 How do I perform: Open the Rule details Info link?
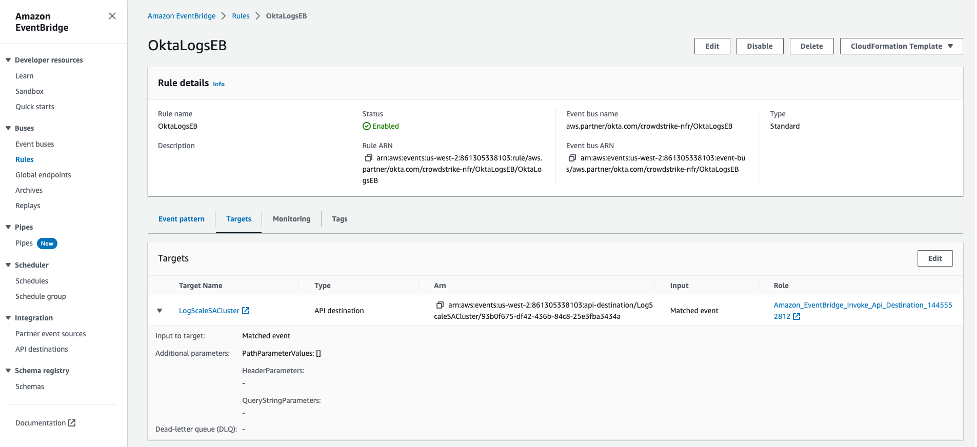pos(219,84)
